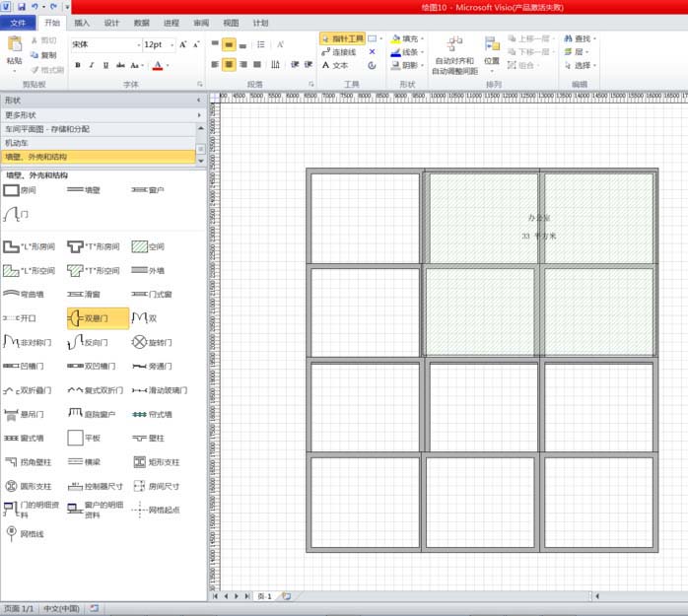Toggle the Pointer tool (指针工具)
688x616 pixels.
tap(343, 39)
